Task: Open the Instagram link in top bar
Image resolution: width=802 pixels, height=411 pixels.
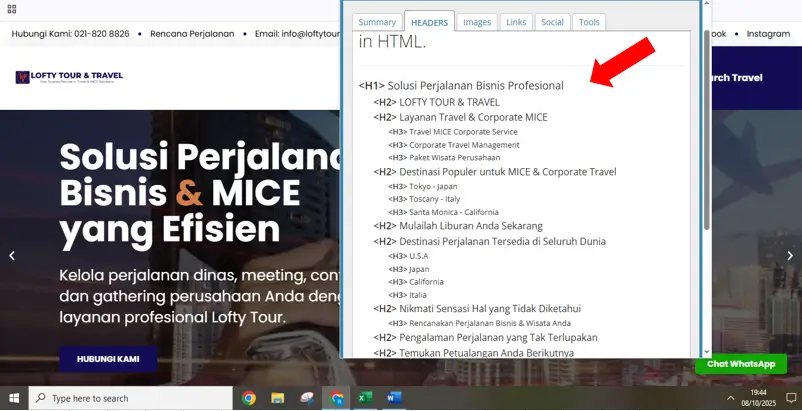Action: point(767,34)
